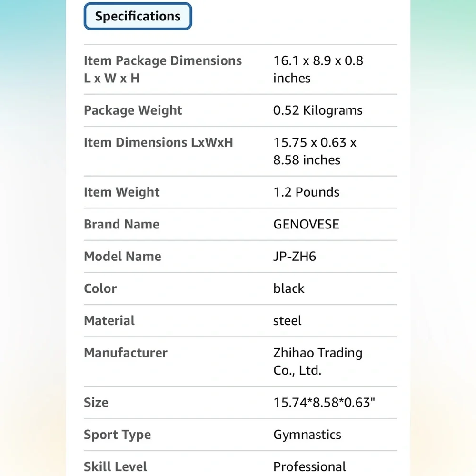Select the black color value

pyautogui.click(x=289, y=288)
